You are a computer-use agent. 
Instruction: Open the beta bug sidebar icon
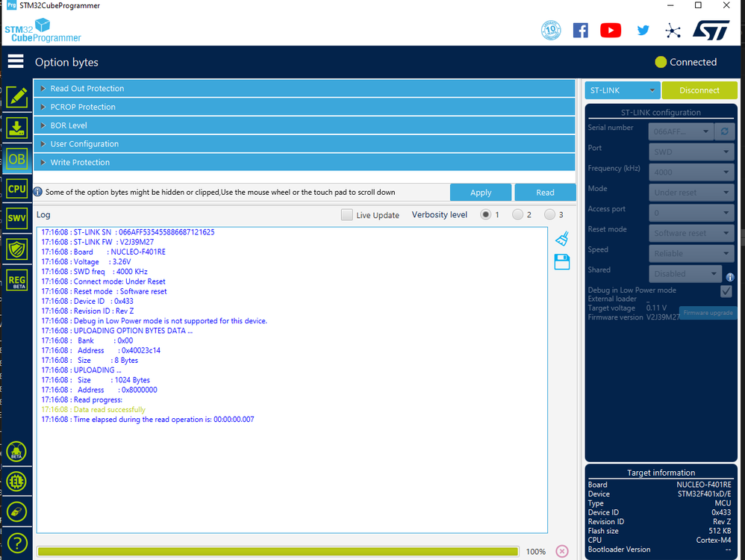(16, 452)
